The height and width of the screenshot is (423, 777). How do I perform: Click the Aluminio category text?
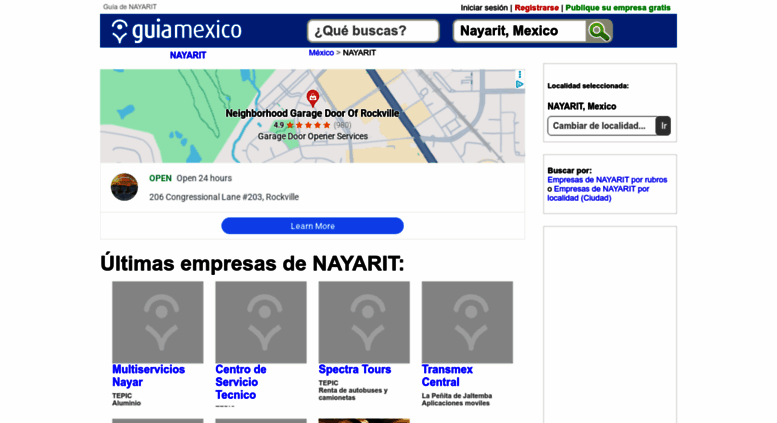pos(126,403)
